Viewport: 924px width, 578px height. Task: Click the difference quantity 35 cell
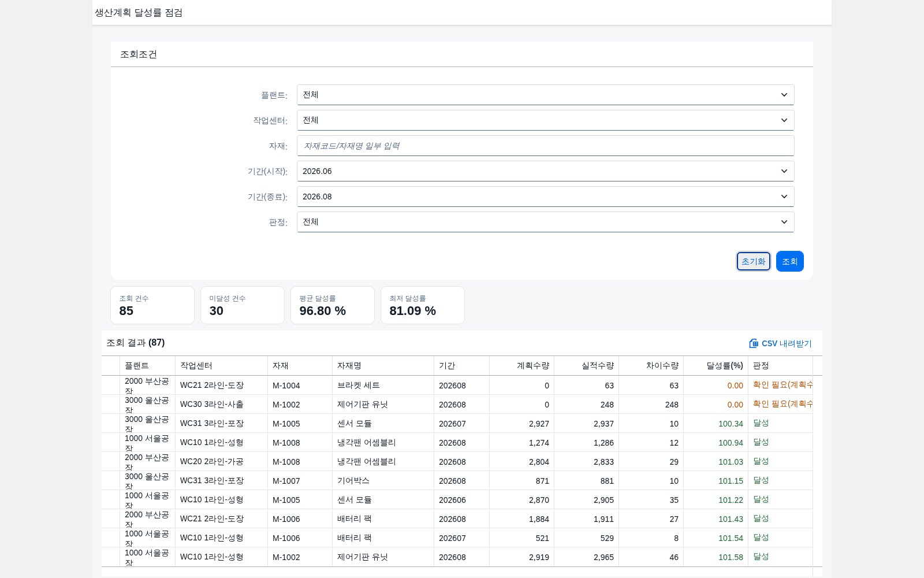651,500
